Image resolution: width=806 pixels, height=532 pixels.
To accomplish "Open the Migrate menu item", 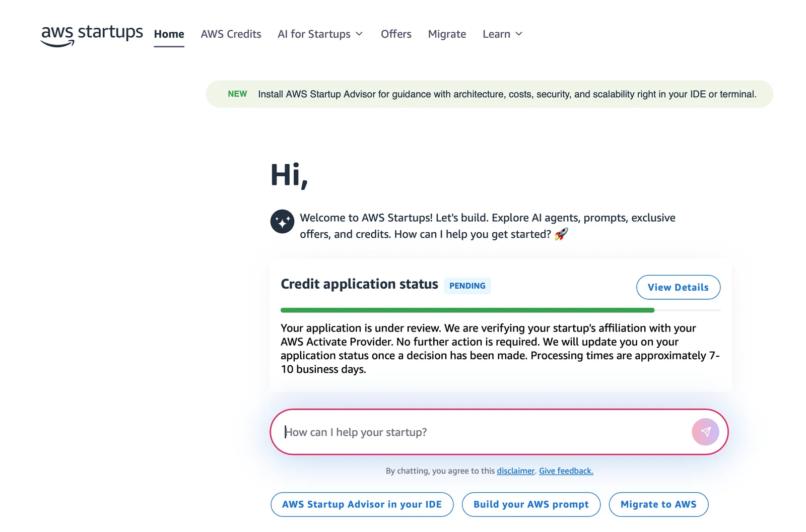I will point(447,34).
